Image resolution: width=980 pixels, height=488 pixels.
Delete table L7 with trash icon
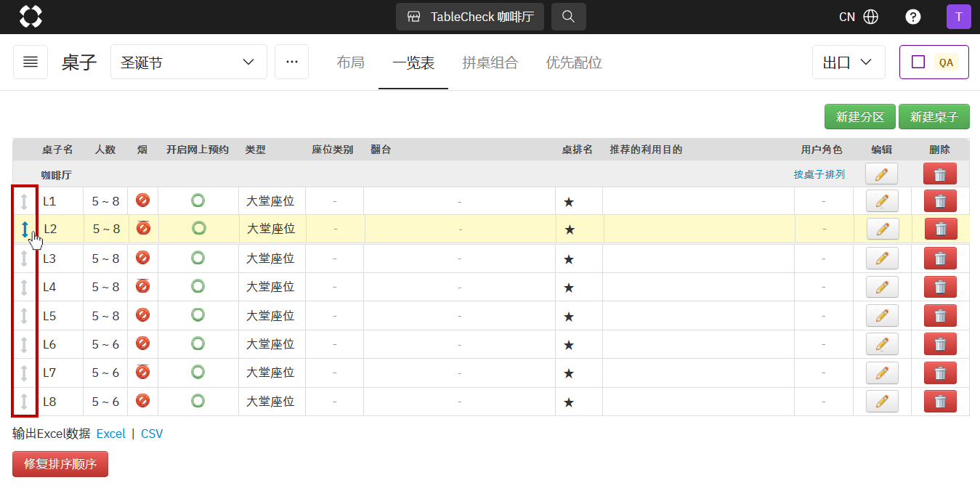[x=940, y=373]
